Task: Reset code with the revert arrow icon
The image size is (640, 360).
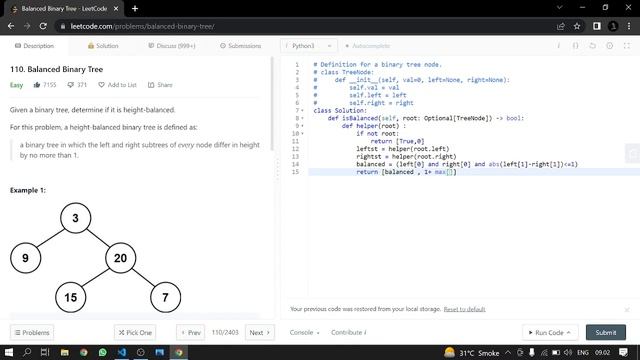Action: (592, 46)
